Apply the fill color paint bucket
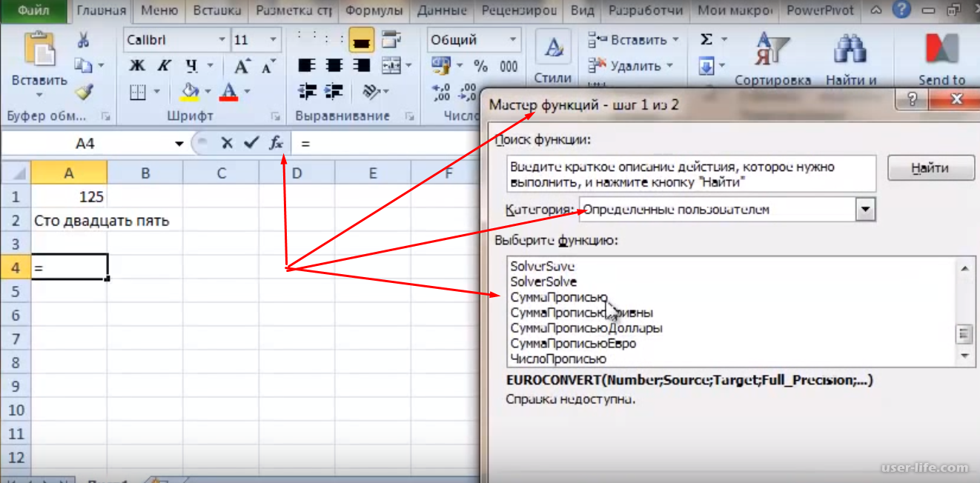Image resolution: width=980 pixels, height=483 pixels. [x=191, y=92]
